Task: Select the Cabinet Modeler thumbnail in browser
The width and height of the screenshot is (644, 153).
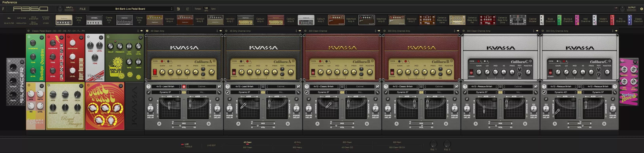Action: tap(518, 20)
